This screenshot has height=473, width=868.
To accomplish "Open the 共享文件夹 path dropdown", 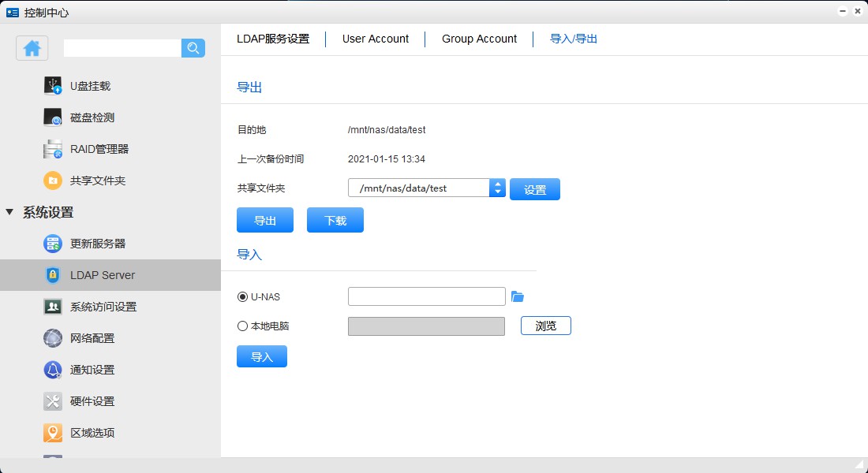I will click(x=497, y=188).
